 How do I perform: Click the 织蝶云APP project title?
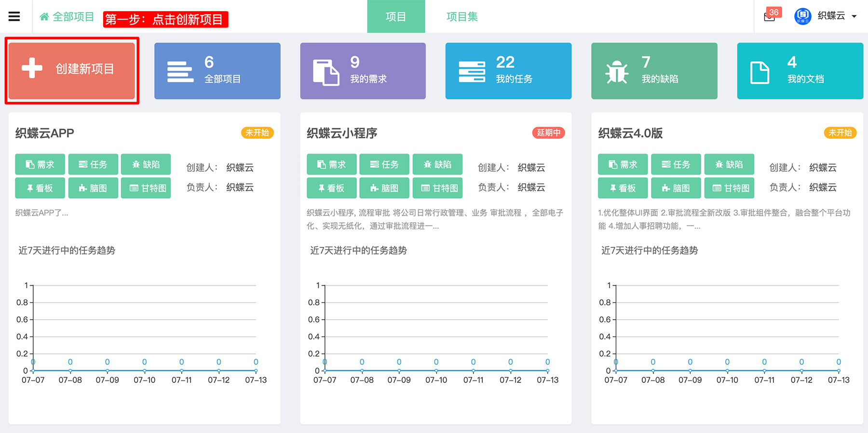(x=44, y=133)
